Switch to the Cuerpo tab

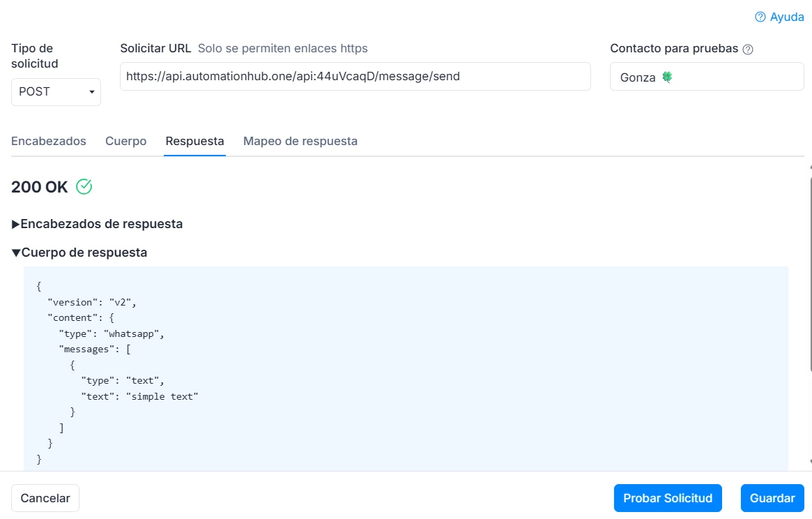[126, 141]
